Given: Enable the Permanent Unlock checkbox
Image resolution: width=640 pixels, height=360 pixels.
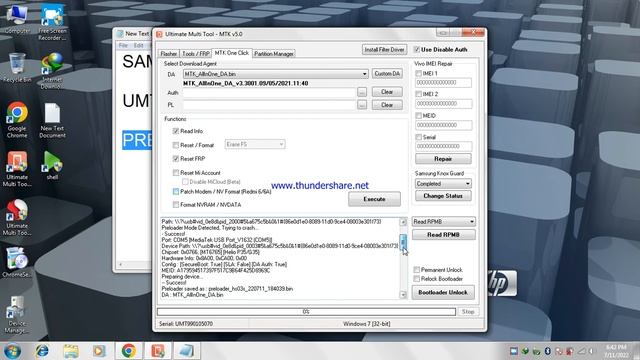Looking at the screenshot, I should [x=417, y=270].
